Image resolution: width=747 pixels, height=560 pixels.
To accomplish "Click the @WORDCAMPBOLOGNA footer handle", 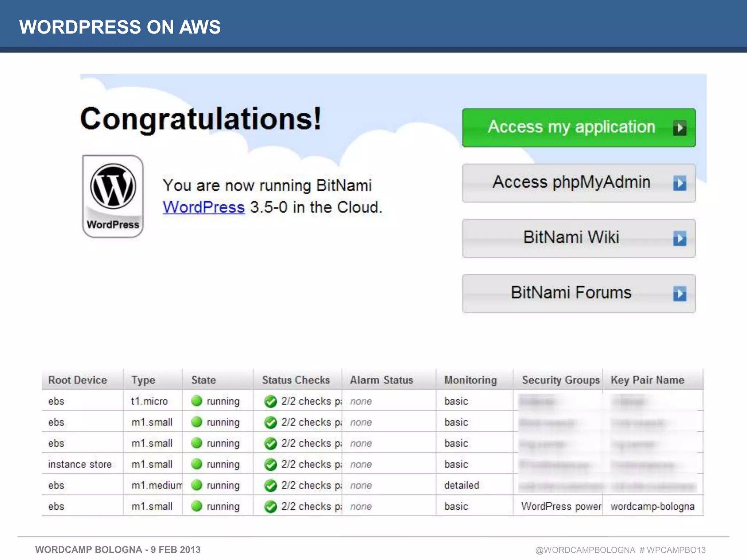I will pos(585,550).
